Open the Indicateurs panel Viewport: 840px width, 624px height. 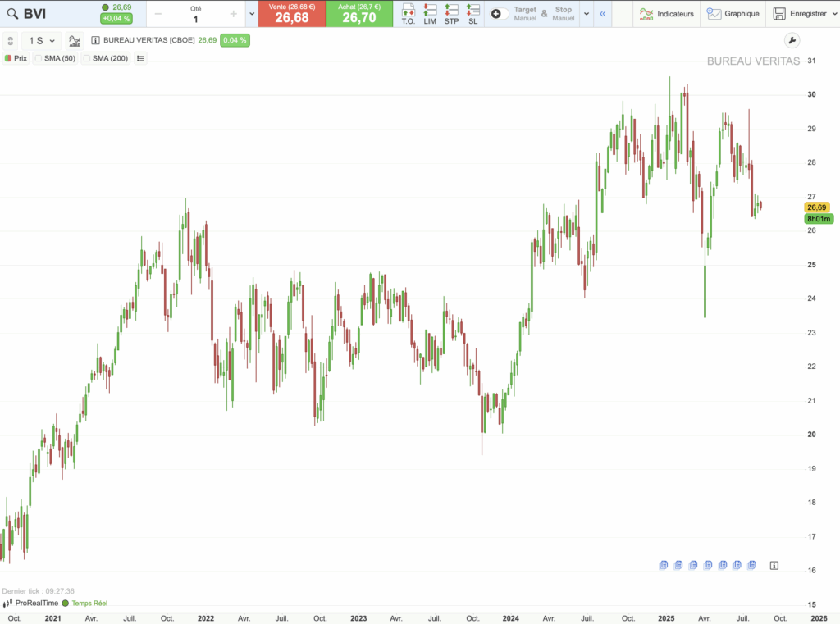(x=664, y=13)
